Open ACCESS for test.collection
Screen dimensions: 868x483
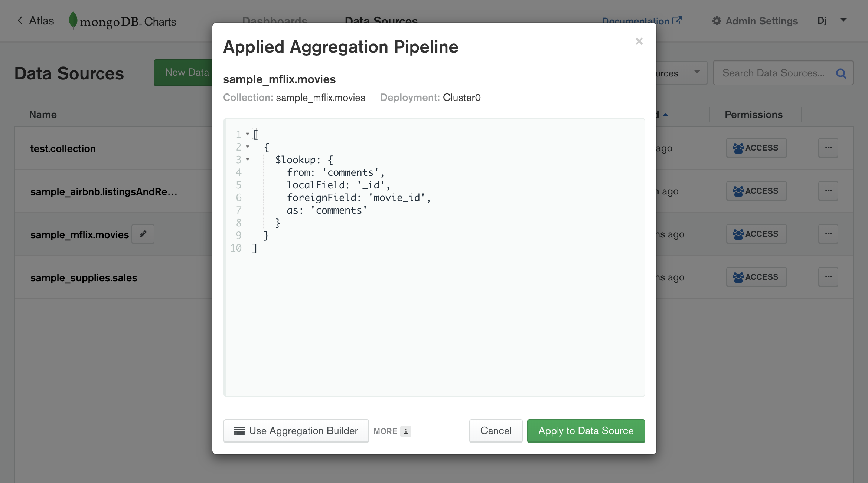point(756,148)
